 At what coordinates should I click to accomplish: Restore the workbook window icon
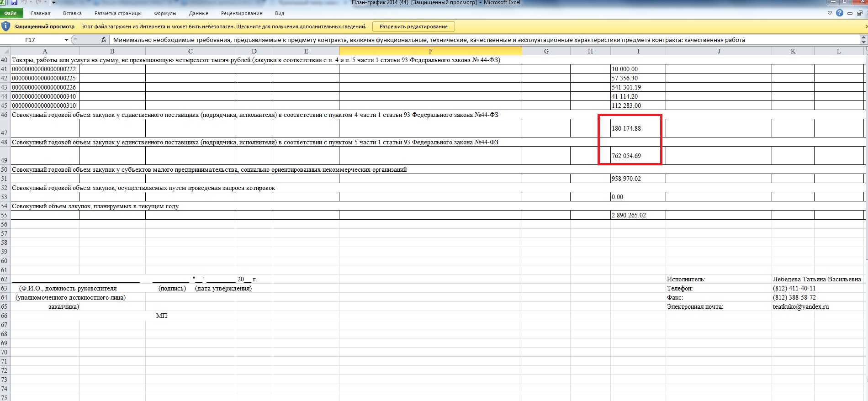[x=859, y=13]
